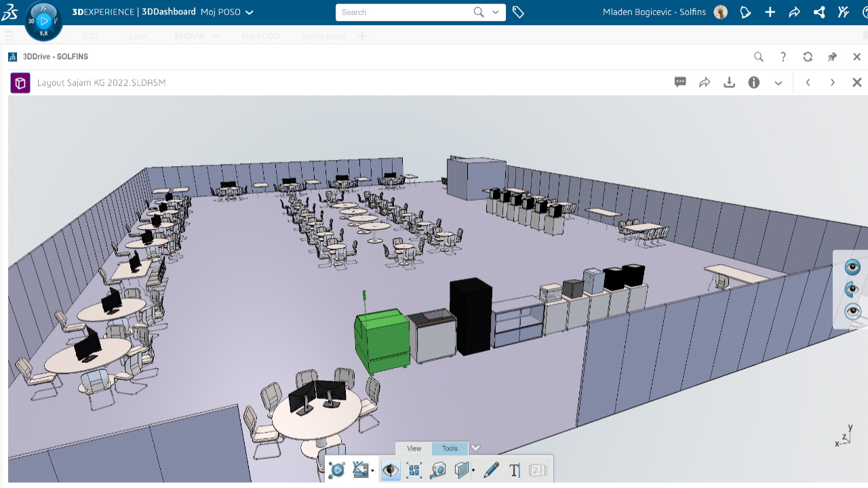Screen dimensions: 868x488
Task: Select the text annotation tool
Action: 514,470
